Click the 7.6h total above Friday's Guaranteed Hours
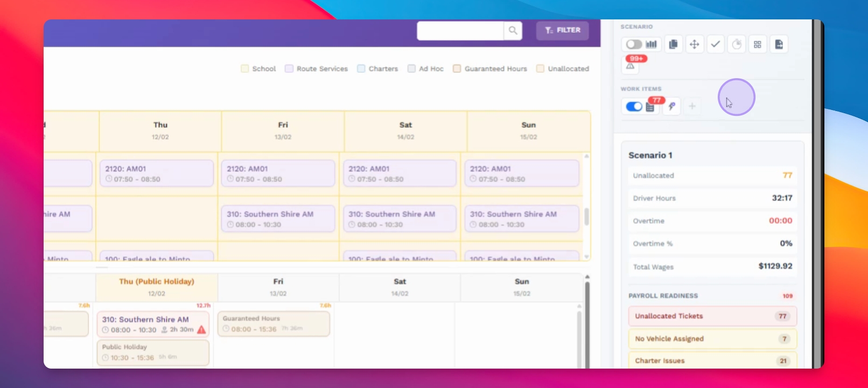 pyautogui.click(x=325, y=306)
